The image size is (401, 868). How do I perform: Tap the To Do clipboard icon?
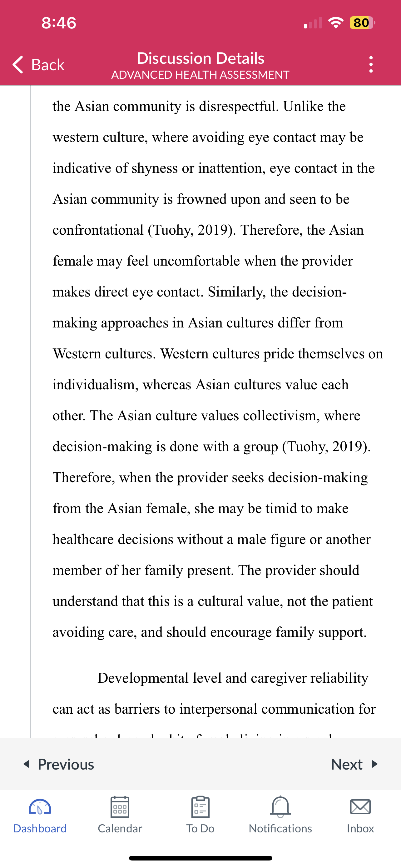coord(200,807)
